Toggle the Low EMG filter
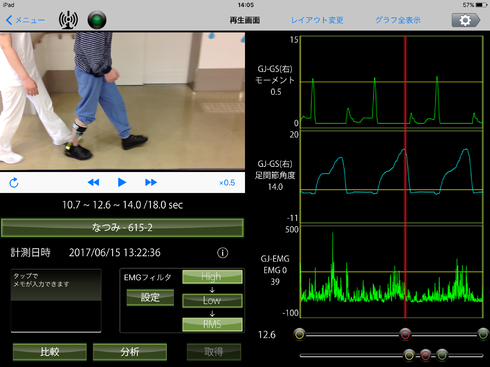 [212, 300]
